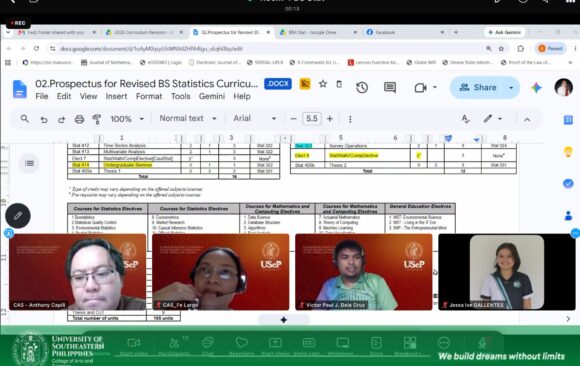Image resolution: width=580 pixels, height=366 pixels.
Task: Open the 100% zoom dropdown
Action: [x=127, y=119]
